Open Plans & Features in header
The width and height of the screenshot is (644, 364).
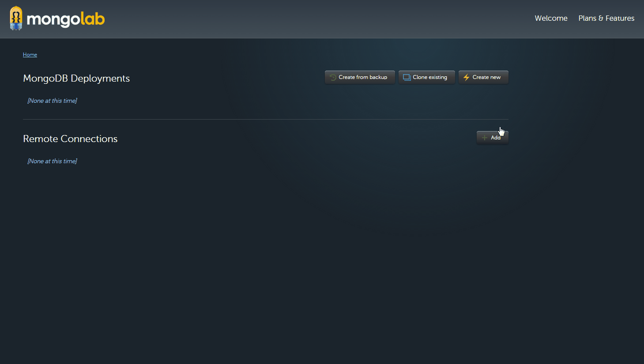[606, 18]
